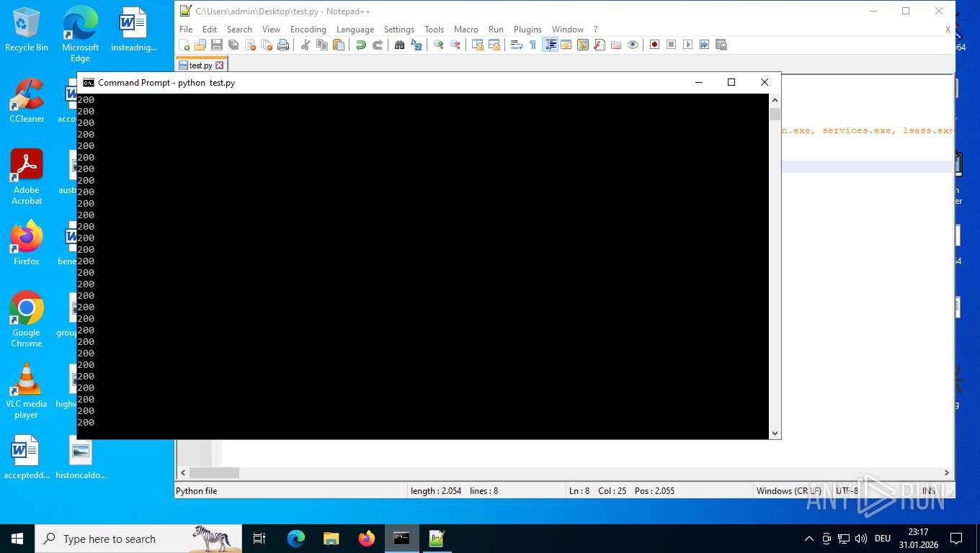Image resolution: width=980 pixels, height=553 pixels.
Task: Click the Close All toolbar icon
Action: coord(267,45)
